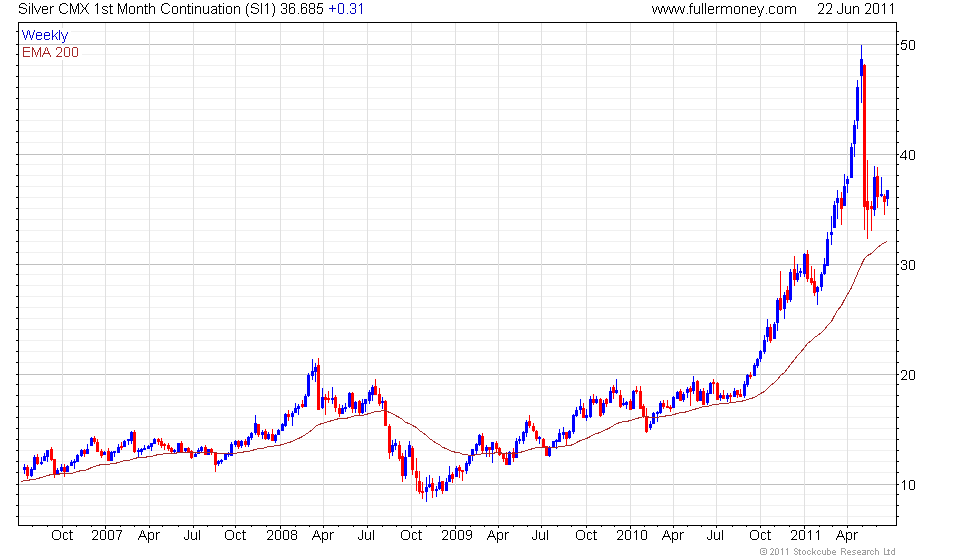Click the blue Weekly timeframe label
Screen dimensions: 980x560
tap(45, 36)
